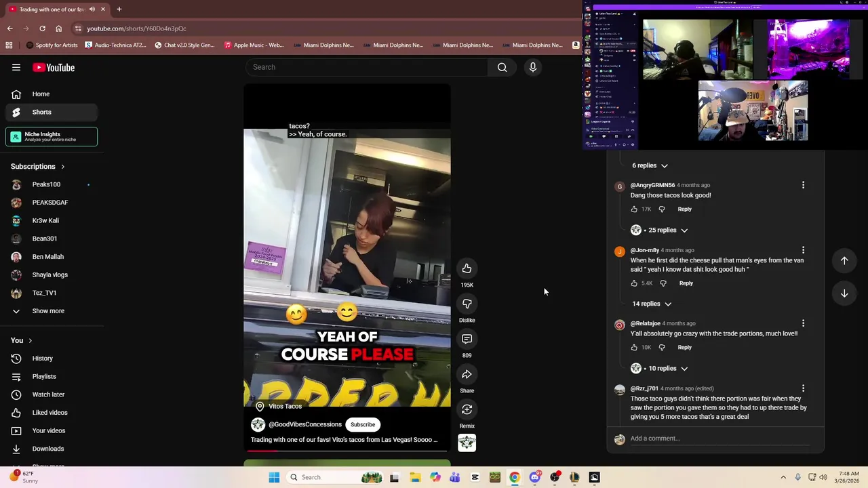Click the Chrome address bar URL
Screen dimensions: 868x488
pos(136,28)
